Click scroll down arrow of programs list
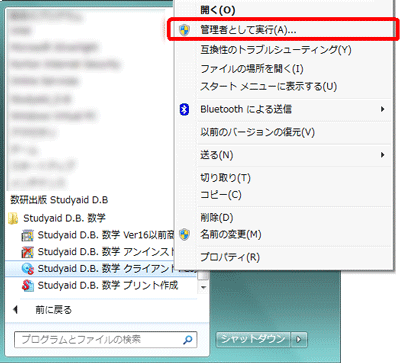Image resolution: width=400 pixels, height=363 pixels. pos(203,287)
